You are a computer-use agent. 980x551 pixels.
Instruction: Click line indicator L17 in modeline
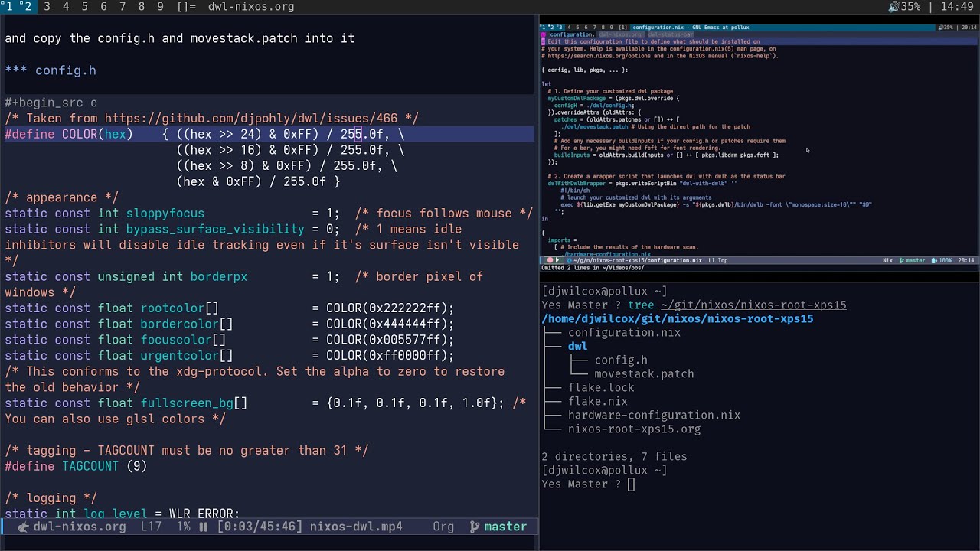tap(151, 527)
